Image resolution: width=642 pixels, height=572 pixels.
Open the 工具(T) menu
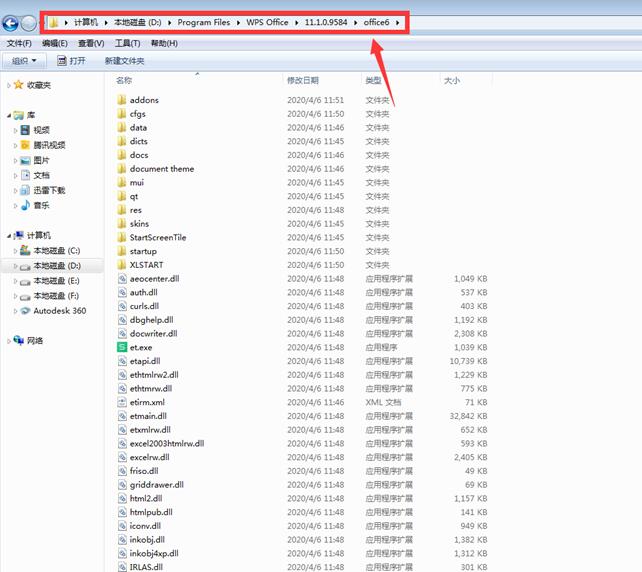(x=127, y=43)
